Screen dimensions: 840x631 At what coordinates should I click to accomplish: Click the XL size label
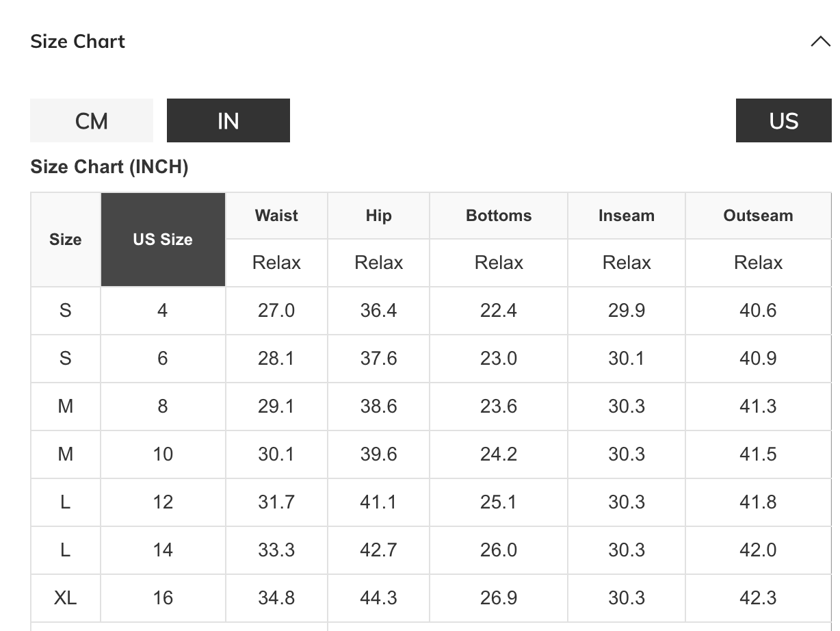click(x=66, y=598)
